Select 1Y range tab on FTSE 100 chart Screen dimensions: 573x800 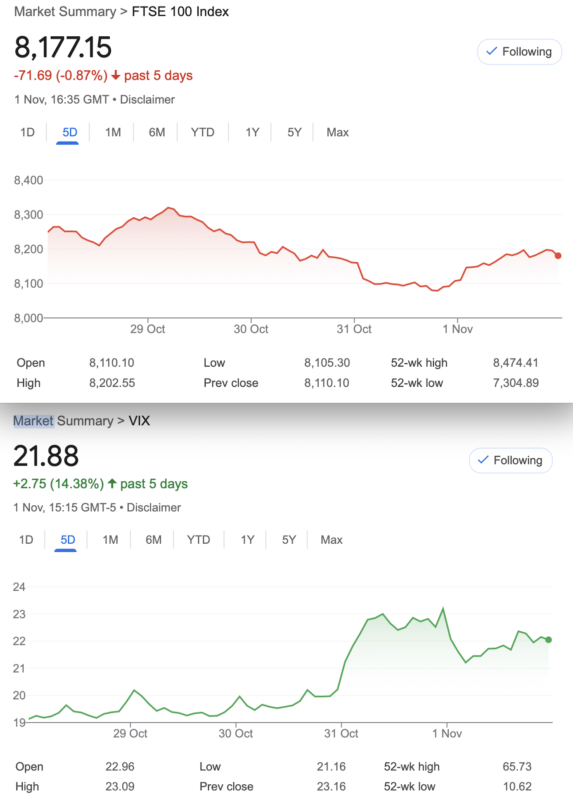[252, 133]
